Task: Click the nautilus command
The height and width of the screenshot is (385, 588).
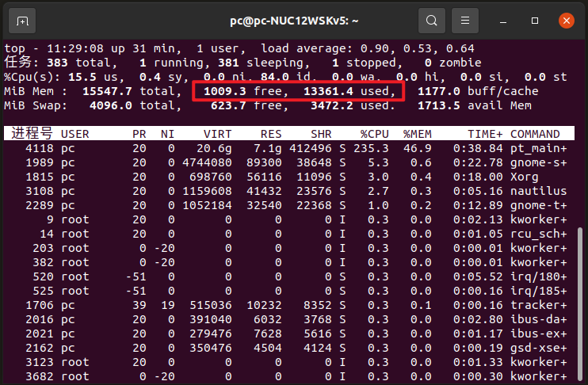Action: (x=539, y=191)
